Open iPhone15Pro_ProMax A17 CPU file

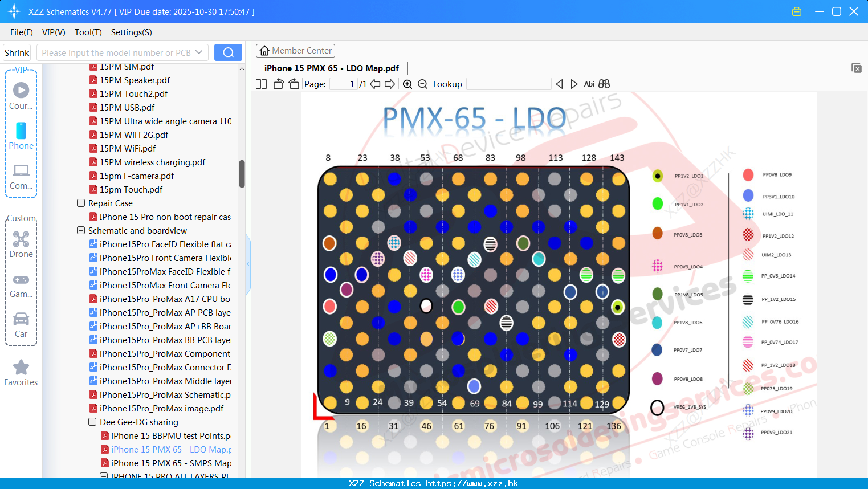point(165,299)
